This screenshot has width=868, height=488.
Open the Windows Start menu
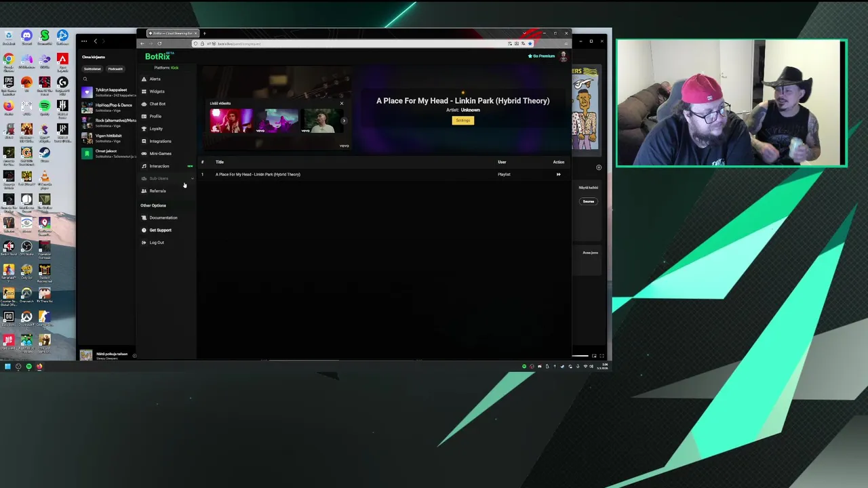pyautogui.click(x=7, y=367)
